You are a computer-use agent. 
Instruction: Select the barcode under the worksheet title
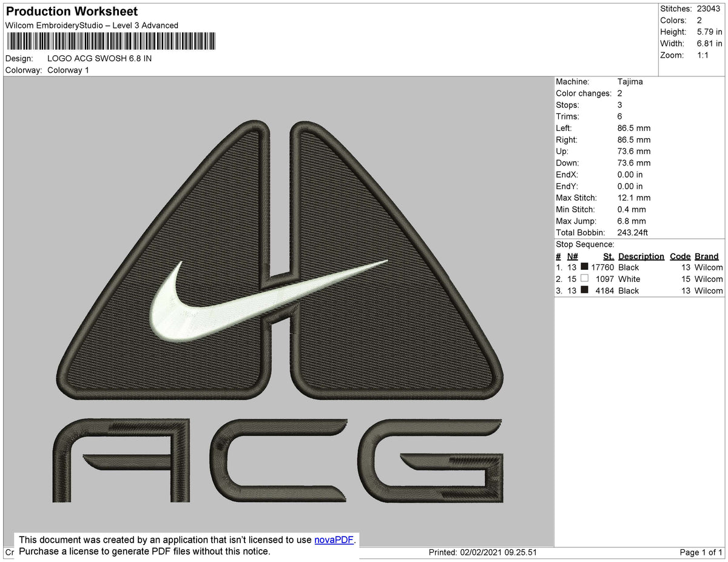[x=110, y=41]
